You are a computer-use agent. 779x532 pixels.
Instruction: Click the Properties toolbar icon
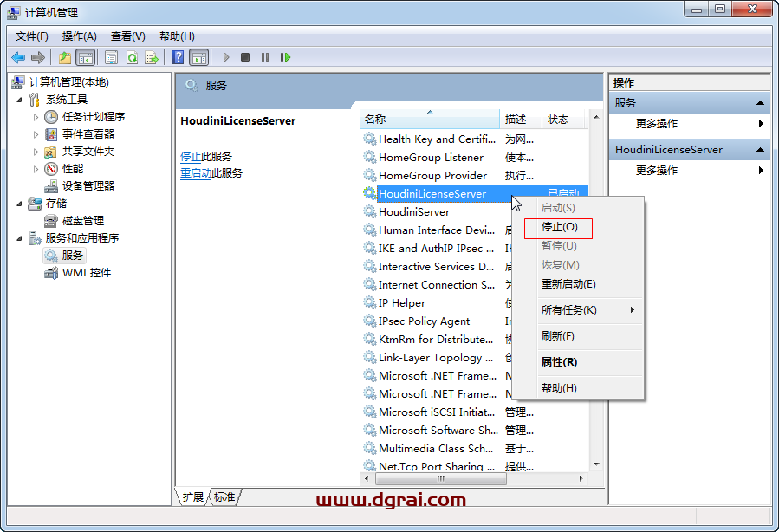click(111, 58)
